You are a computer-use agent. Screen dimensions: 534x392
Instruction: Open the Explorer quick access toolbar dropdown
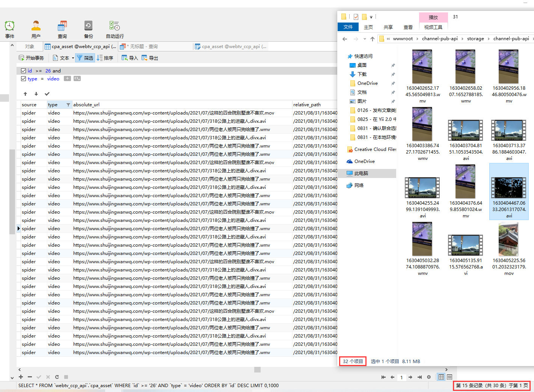pos(371,17)
